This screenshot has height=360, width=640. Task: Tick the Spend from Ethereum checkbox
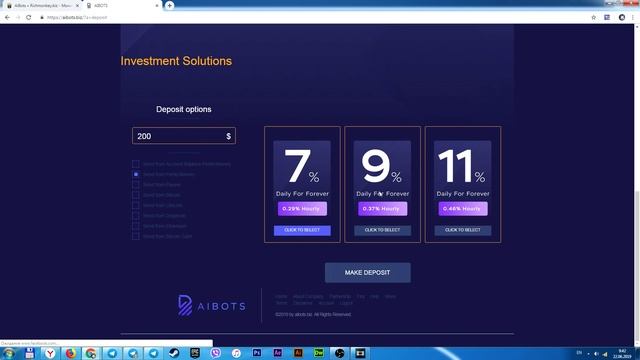click(136, 226)
